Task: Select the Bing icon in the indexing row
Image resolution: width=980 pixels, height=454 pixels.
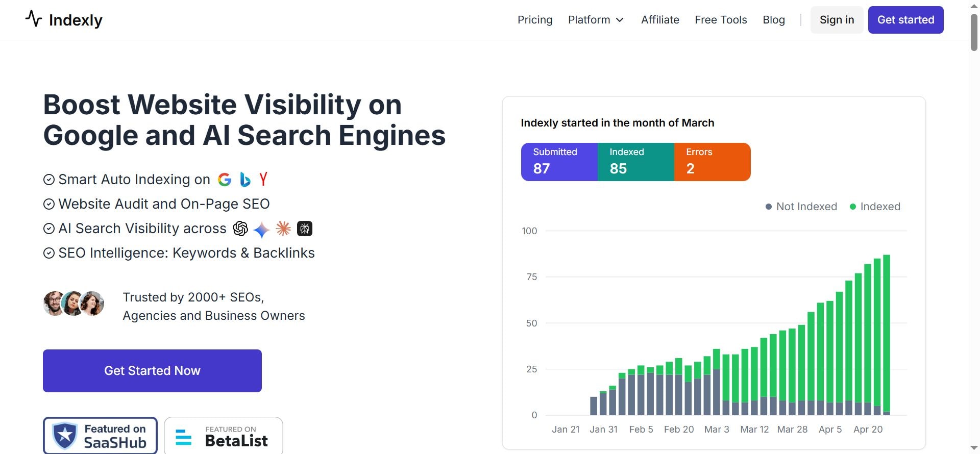Action: 244,179
